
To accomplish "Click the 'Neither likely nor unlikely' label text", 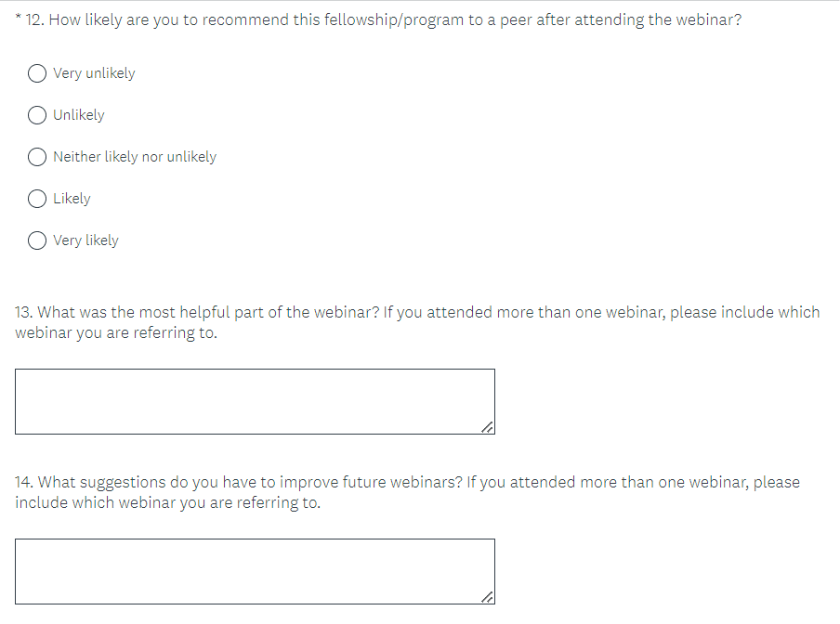I will 135,157.
